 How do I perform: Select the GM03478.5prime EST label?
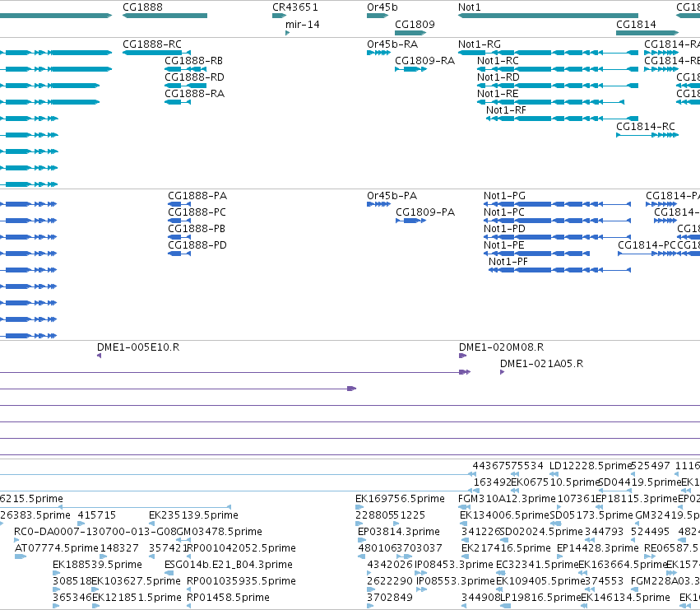[219, 532]
